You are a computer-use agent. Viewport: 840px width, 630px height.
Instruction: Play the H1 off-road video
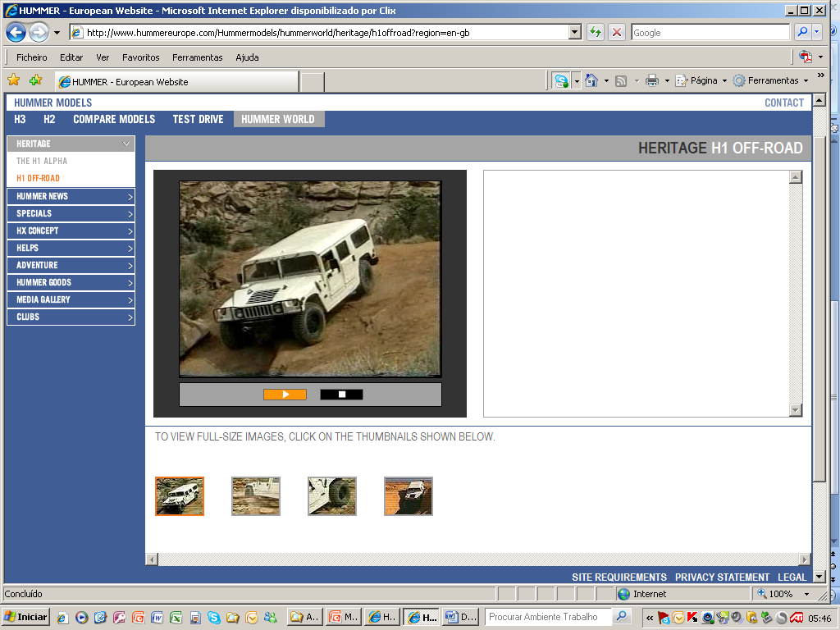pos(285,395)
